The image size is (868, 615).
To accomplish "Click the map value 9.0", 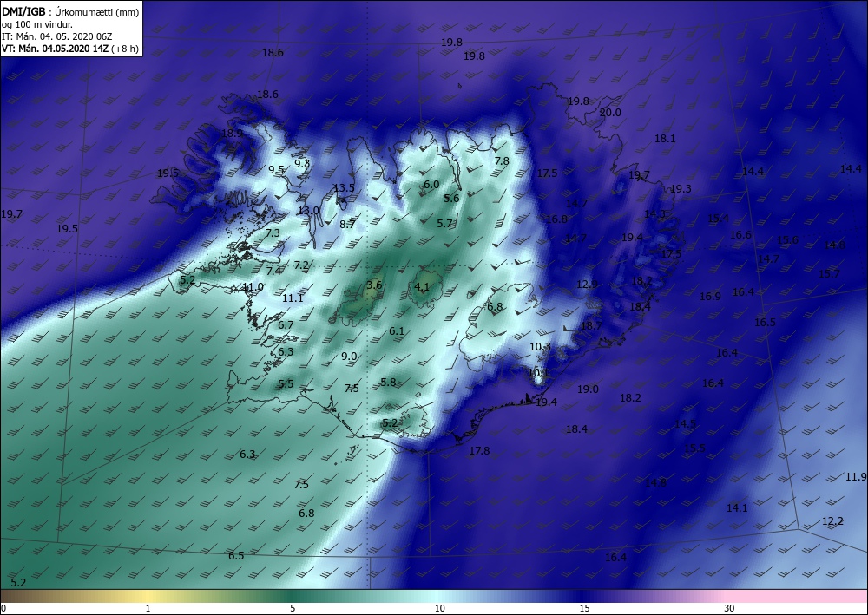I will 349,357.
